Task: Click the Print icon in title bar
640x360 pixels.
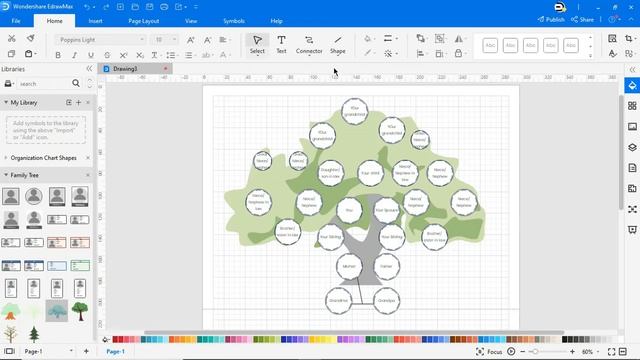Action: (x=164, y=7)
